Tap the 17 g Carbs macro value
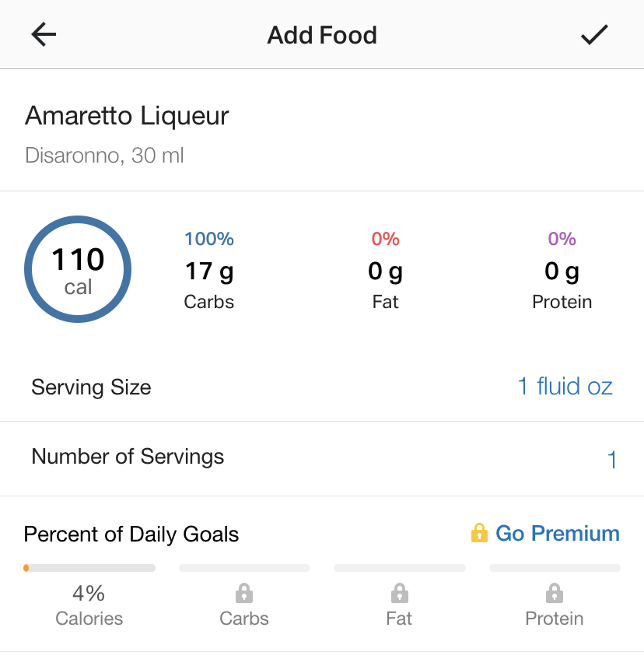 [x=209, y=272]
